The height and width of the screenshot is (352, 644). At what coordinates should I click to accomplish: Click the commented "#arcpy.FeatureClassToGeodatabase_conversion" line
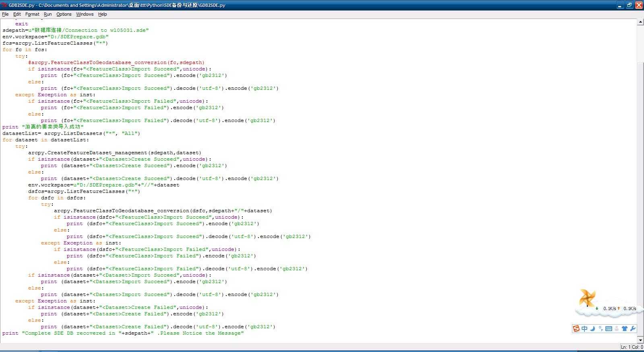click(116, 62)
